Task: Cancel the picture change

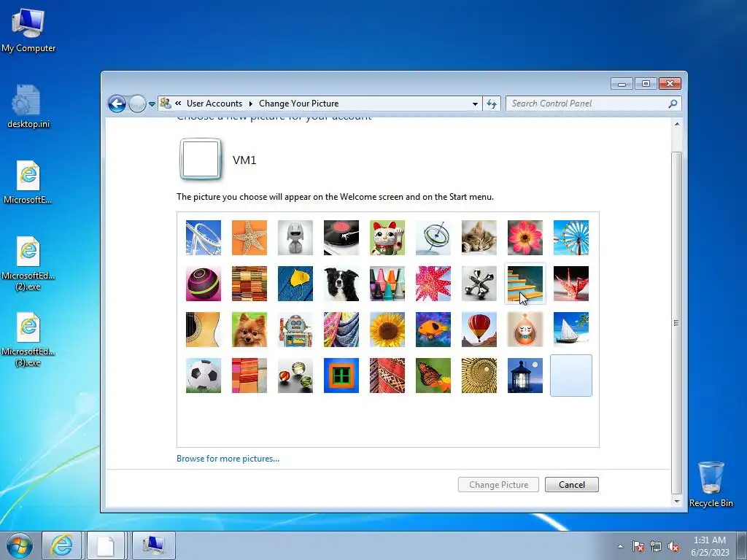Action: point(572,485)
